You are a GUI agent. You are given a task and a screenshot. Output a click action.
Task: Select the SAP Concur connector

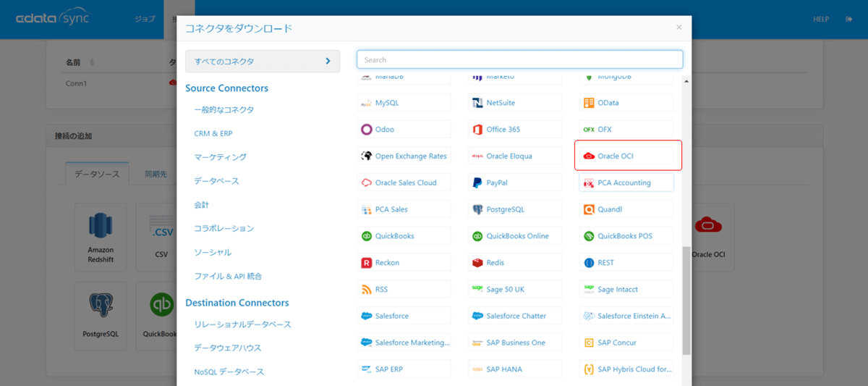pyautogui.click(x=626, y=343)
